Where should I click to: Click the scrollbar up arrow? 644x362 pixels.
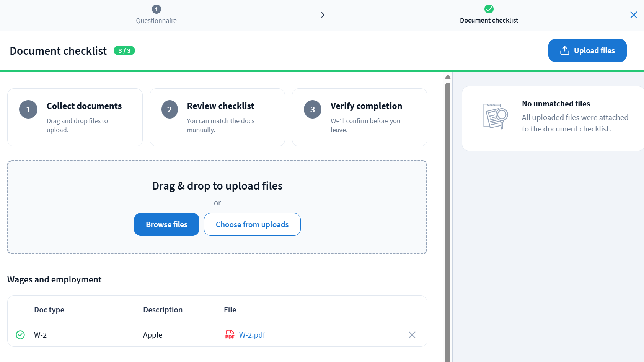[448, 77]
